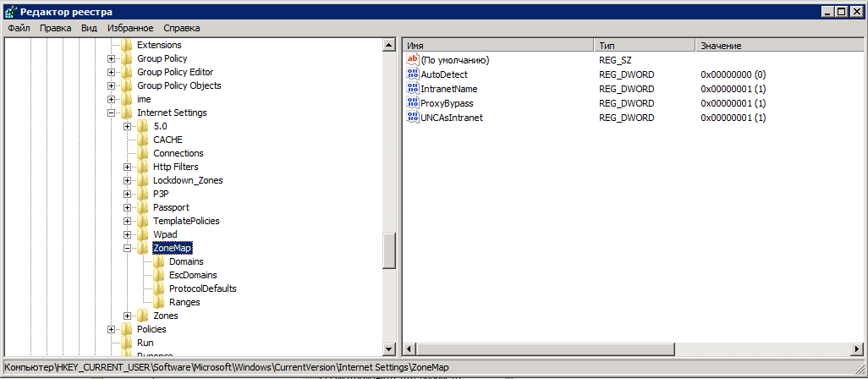
Task: Collapse the ZoneMap key
Action: (x=127, y=249)
